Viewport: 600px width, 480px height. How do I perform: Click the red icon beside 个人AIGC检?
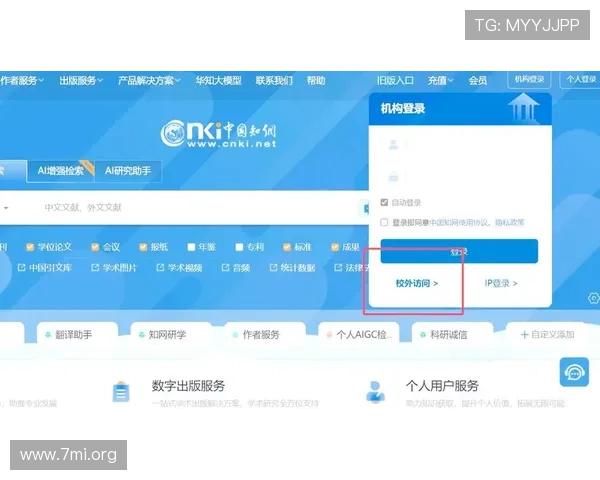tap(329, 335)
